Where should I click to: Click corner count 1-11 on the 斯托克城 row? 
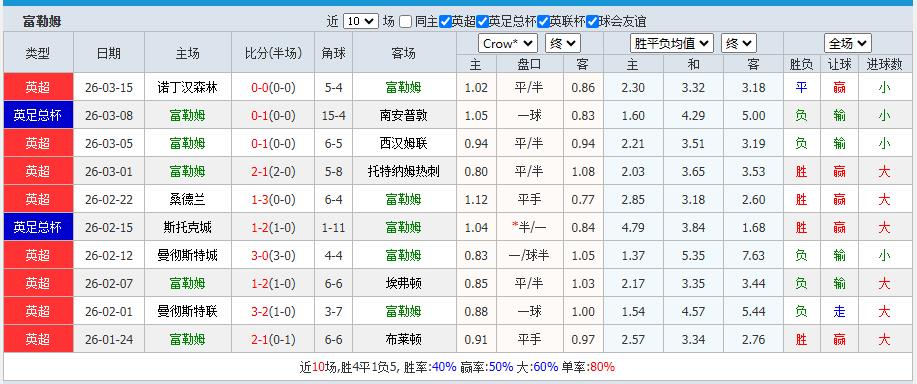tap(333, 227)
